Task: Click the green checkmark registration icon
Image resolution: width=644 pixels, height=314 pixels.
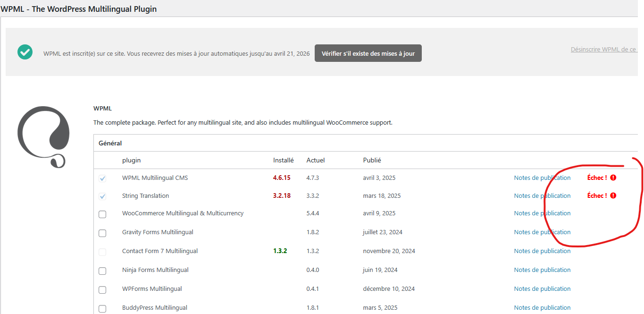Action: point(25,52)
